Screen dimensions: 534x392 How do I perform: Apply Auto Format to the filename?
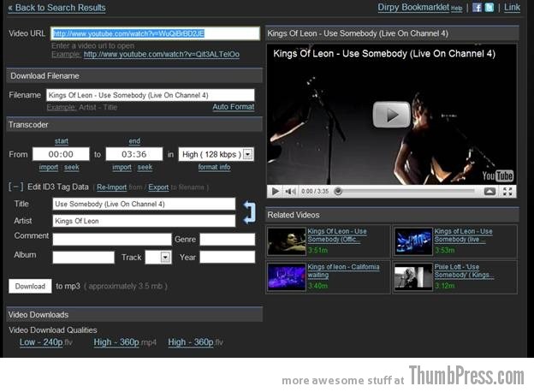tap(234, 107)
